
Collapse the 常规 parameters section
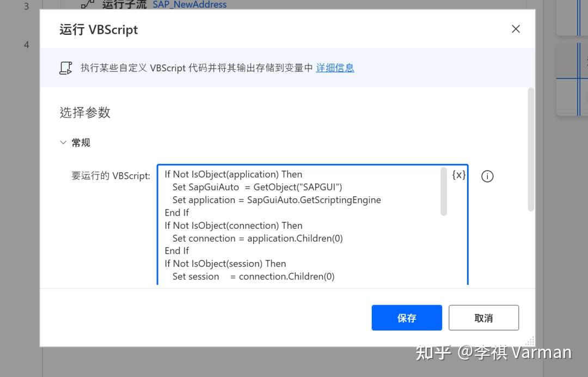pyautogui.click(x=64, y=142)
